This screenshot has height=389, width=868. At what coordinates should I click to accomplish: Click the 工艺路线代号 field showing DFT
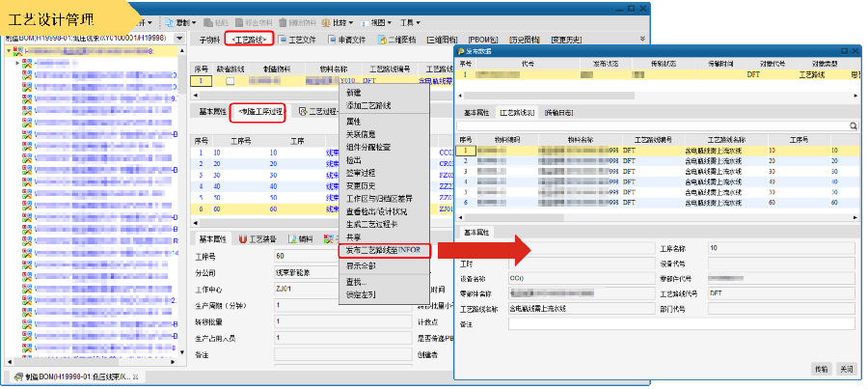coord(781,293)
